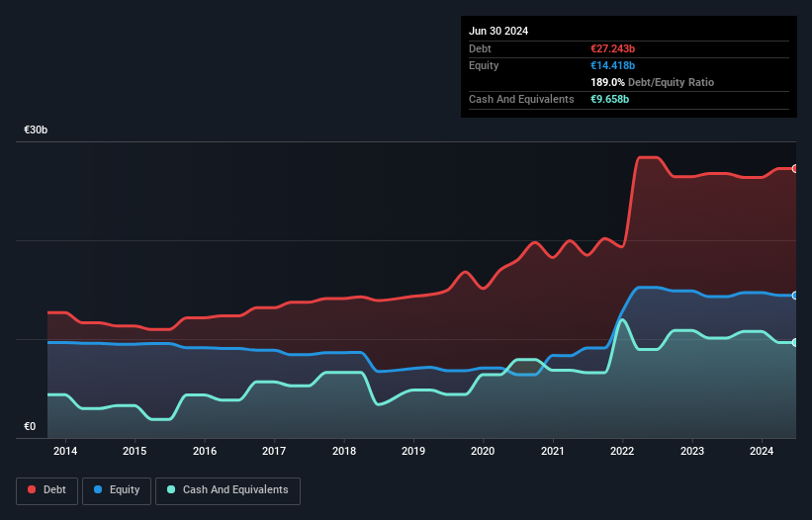Click the 2023 x-axis label
The image size is (812, 520).
692,451
